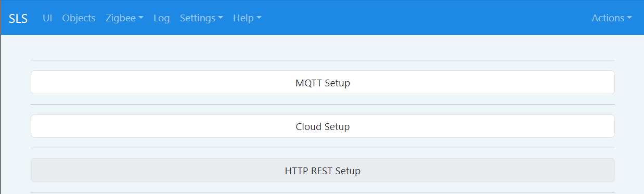Click empty blue navbar space before Actions

pyautogui.click(x=427, y=18)
